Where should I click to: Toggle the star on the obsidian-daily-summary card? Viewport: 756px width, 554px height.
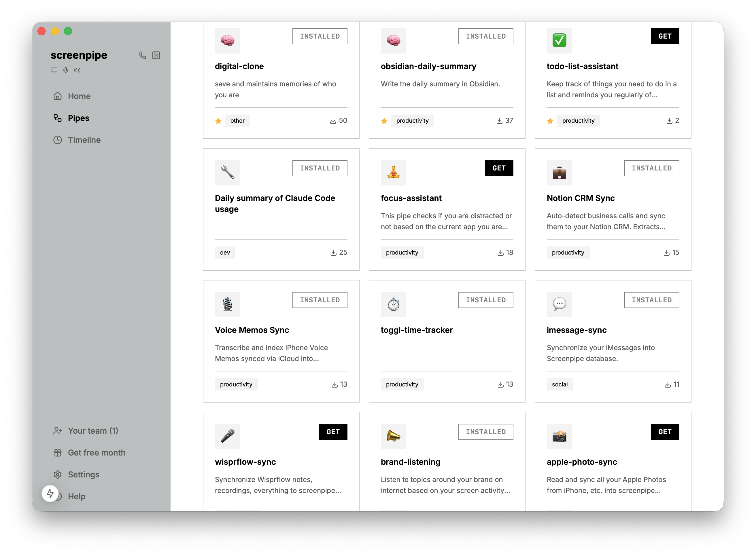[x=384, y=121]
